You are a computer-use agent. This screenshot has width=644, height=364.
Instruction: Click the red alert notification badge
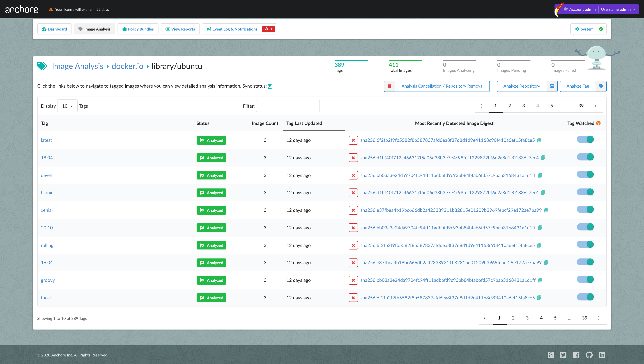tap(268, 29)
